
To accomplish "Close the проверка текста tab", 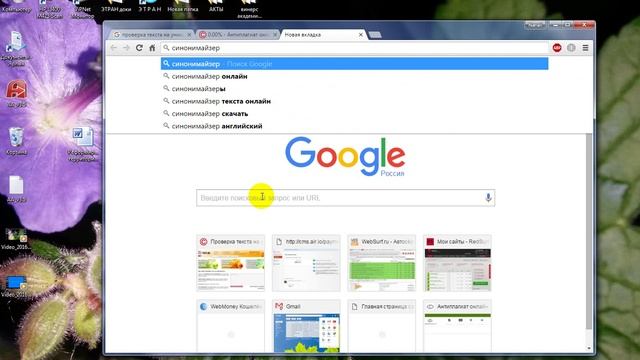I will coord(189,35).
